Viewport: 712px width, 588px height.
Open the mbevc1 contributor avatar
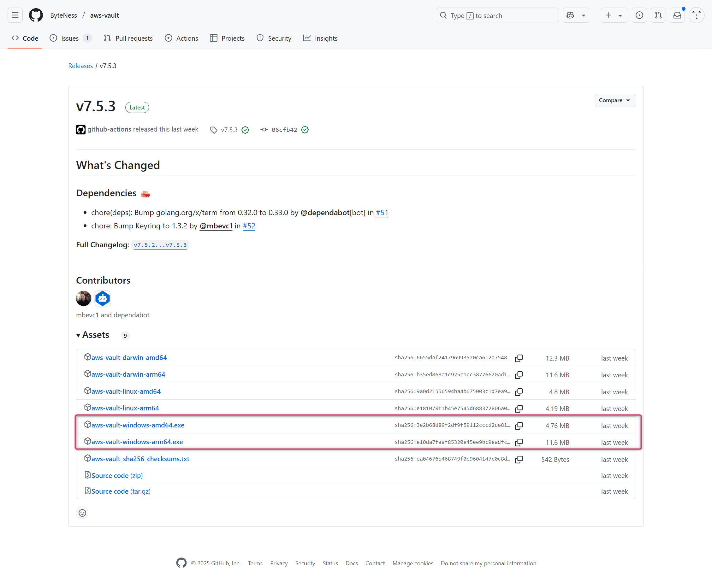pos(83,298)
